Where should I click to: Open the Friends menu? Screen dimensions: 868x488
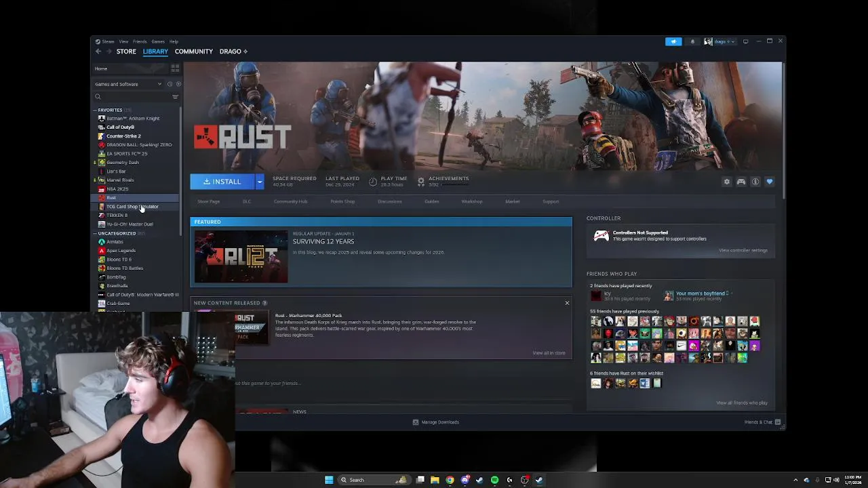click(140, 41)
